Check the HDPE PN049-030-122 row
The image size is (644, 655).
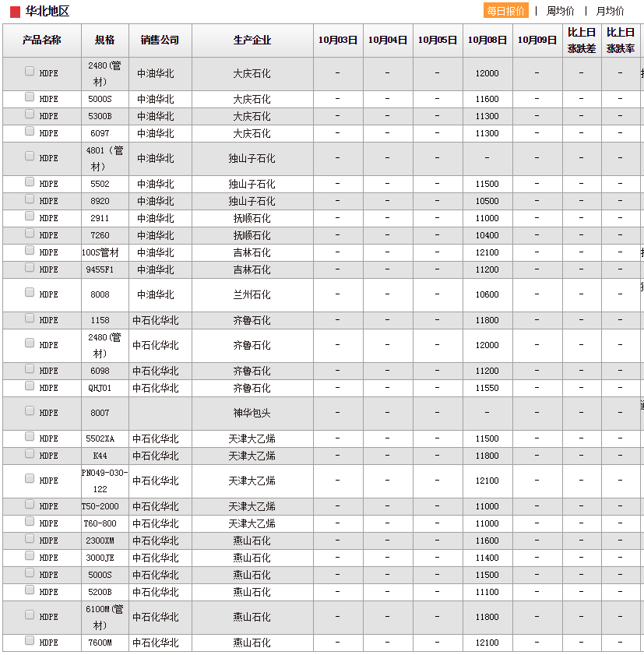30,478
